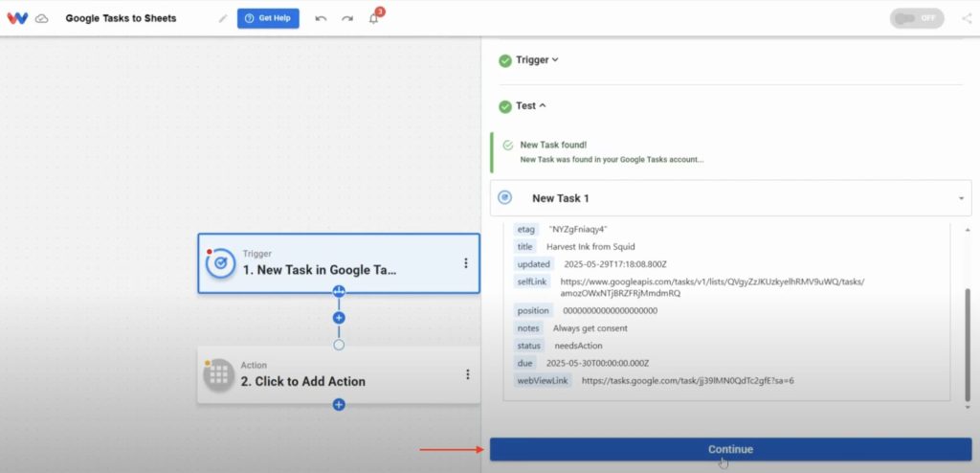
Task: Redo the last change
Action: pos(346,19)
